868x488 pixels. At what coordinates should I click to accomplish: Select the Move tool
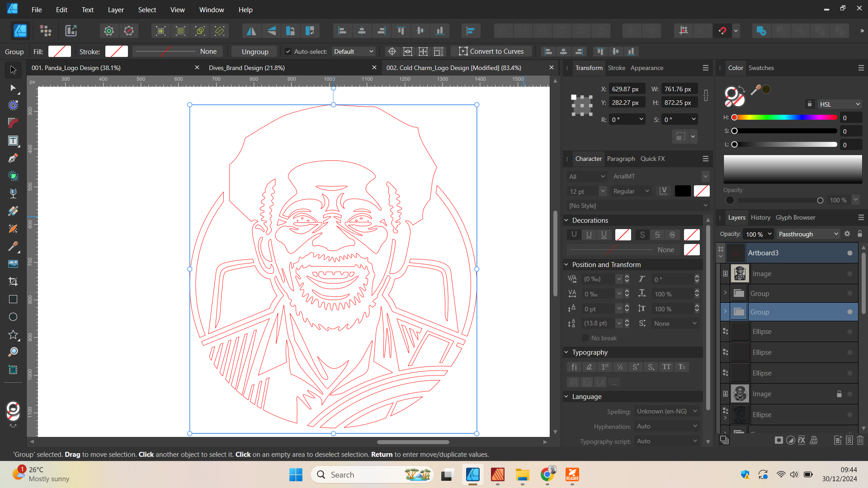point(13,70)
